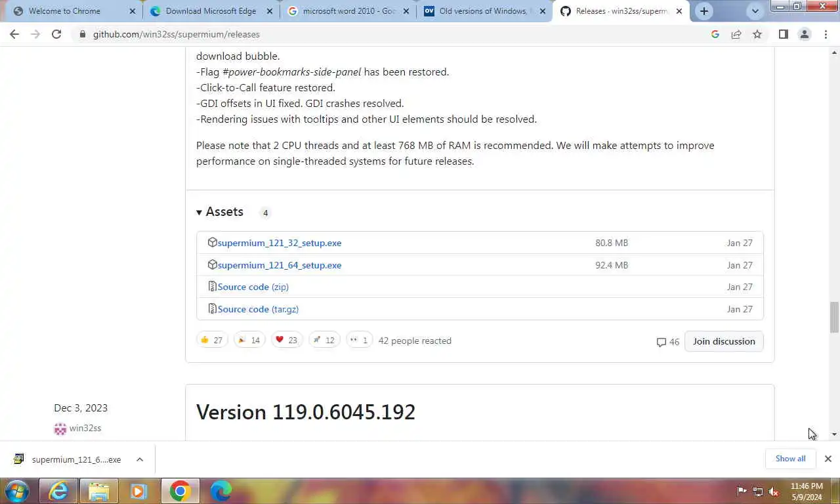The image size is (840, 504).
Task: Open the Chrome profile menu
Action: click(x=805, y=34)
